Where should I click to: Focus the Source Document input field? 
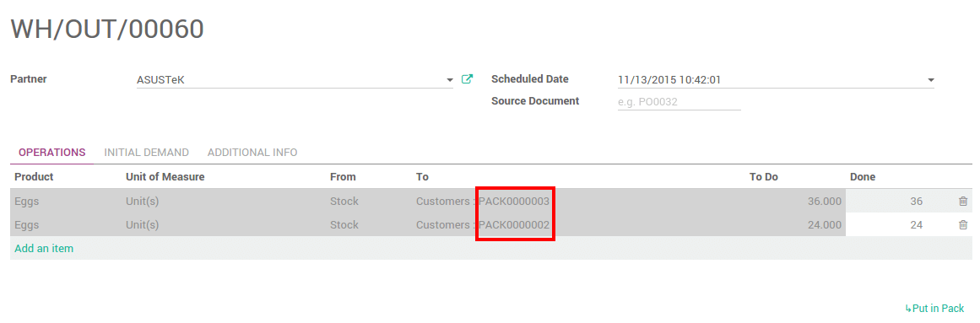679,101
